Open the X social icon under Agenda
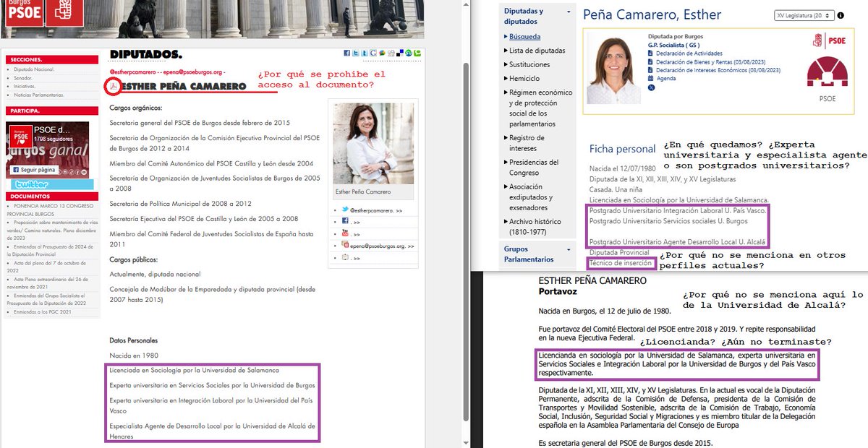The height and width of the screenshot is (448, 868). (651, 87)
